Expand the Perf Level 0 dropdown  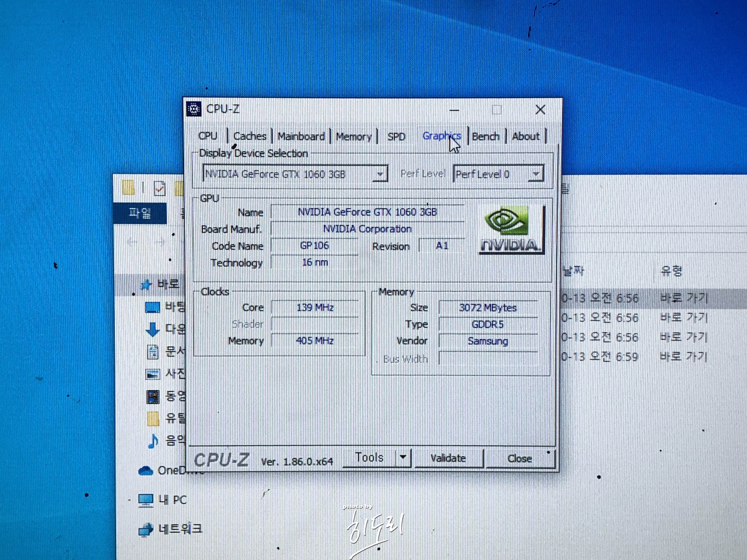[535, 174]
